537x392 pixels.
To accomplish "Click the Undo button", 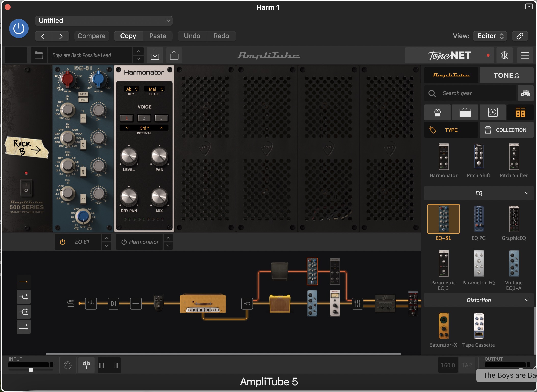I will coord(192,36).
